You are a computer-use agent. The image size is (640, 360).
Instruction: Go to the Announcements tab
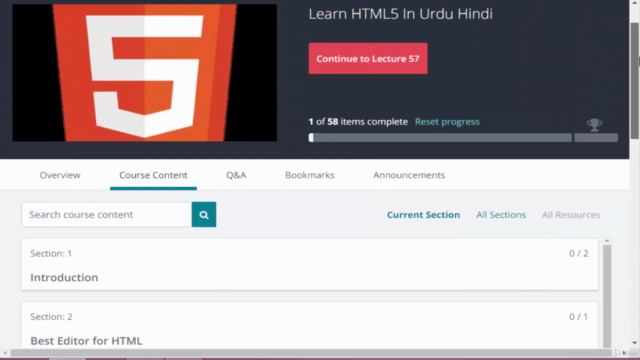(x=409, y=175)
